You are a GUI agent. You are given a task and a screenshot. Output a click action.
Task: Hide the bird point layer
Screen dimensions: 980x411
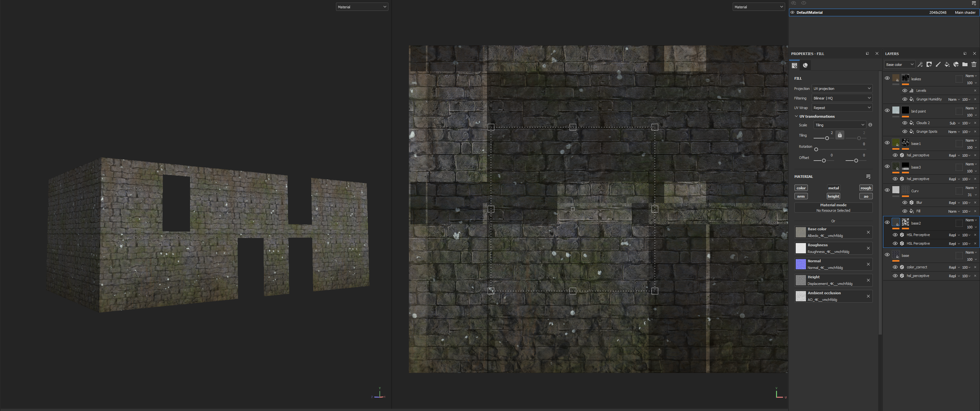point(887,111)
